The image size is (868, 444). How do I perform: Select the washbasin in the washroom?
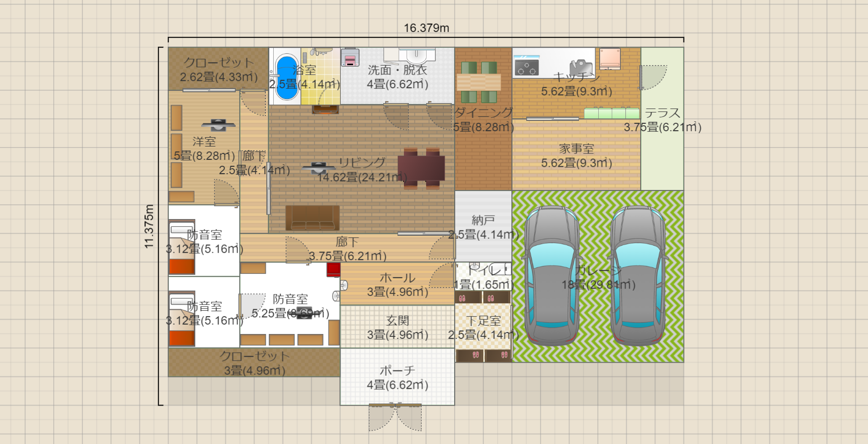tap(417, 55)
